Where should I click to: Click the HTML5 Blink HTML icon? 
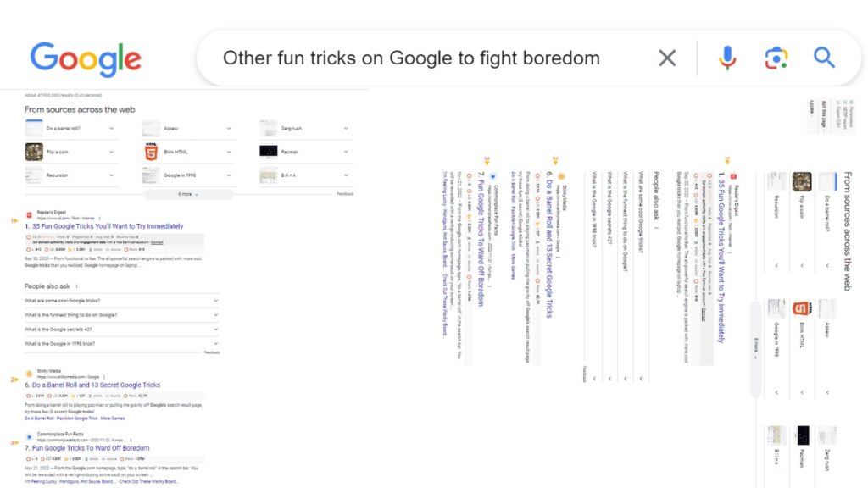pos(151,152)
